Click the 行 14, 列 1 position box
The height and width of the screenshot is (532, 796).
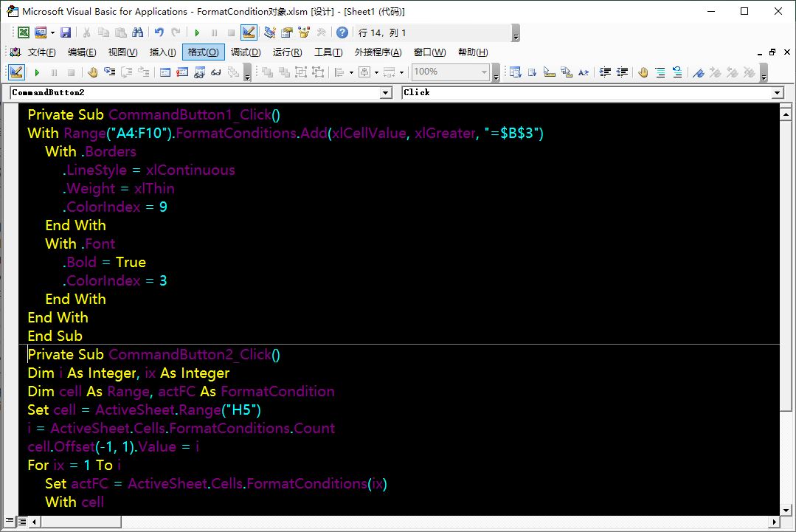(432, 33)
